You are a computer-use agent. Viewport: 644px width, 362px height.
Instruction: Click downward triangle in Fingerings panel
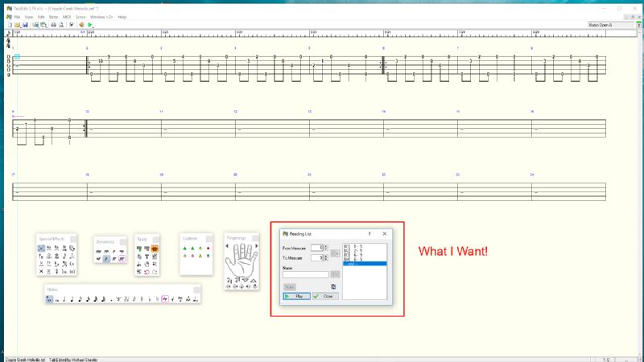[x=246, y=280]
